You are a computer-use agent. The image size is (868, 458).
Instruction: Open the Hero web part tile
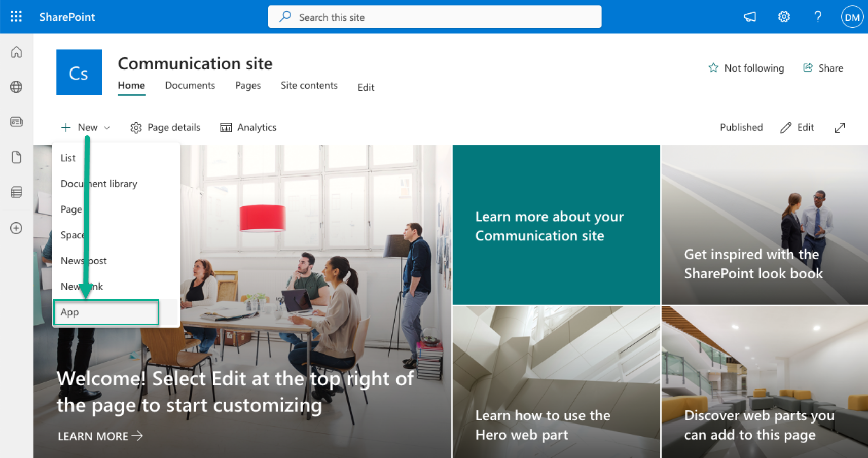pyautogui.click(x=556, y=382)
